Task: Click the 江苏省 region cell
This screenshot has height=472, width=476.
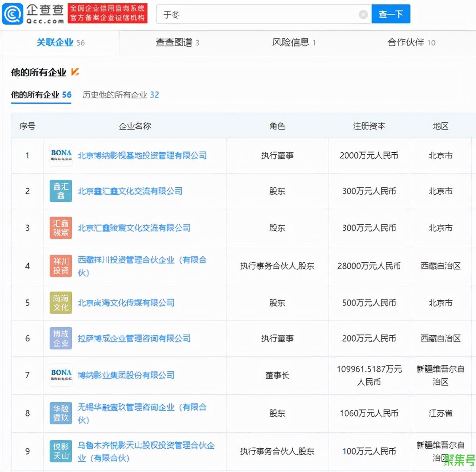Action: (440, 413)
